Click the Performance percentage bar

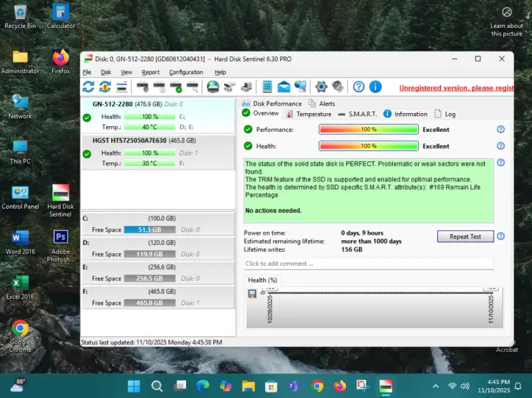click(368, 129)
